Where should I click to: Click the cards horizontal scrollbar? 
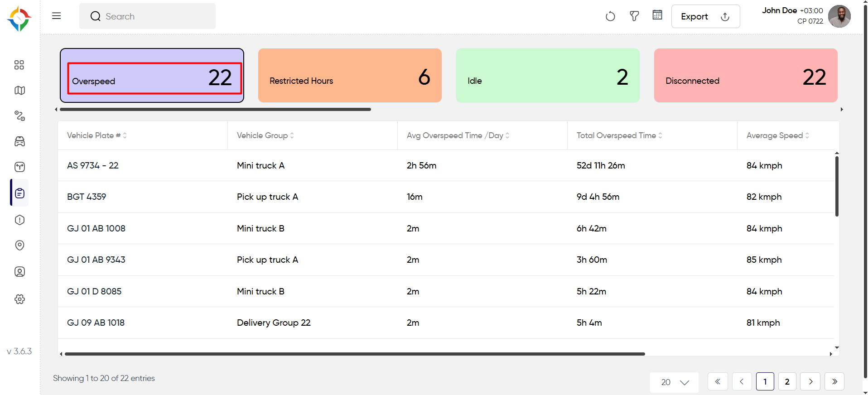[215, 109]
